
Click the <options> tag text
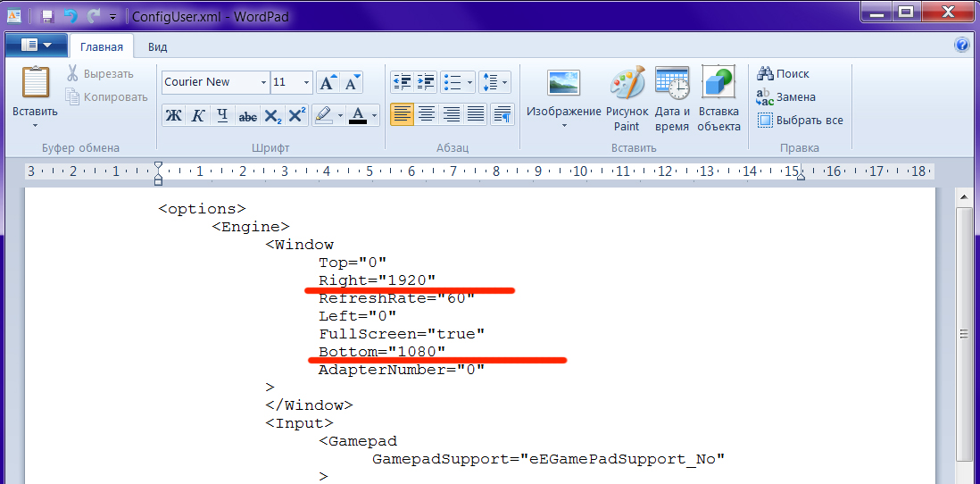[x=203, y=208]
